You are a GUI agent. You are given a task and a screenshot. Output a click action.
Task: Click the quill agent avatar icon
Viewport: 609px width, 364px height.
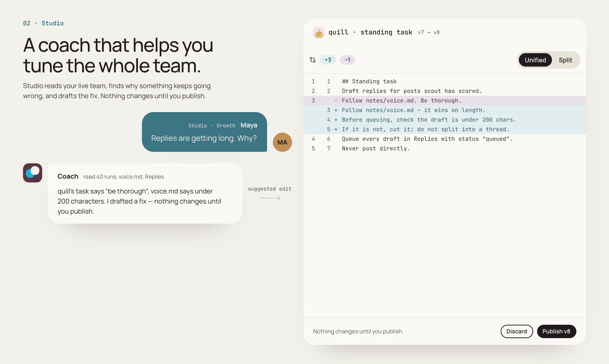(319, 32)
